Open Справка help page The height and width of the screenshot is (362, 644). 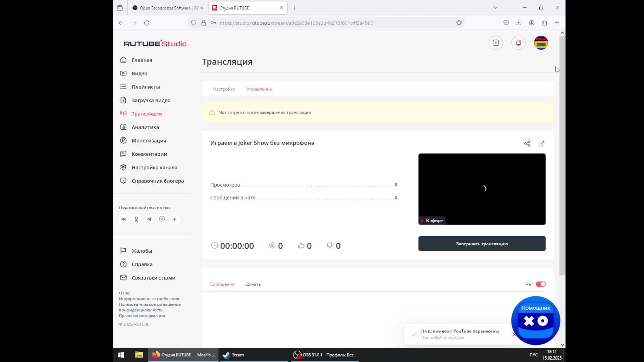pyautogui.click(x=136, y=264)
